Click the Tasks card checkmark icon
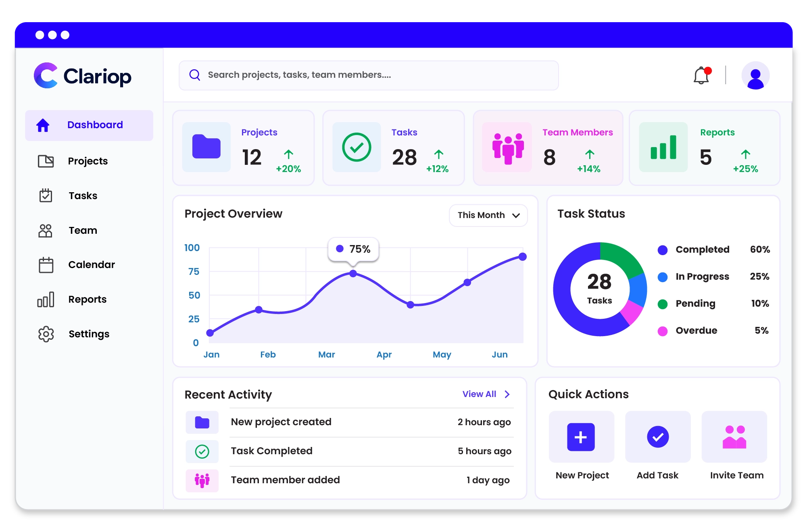This screenshot has width=807, height=532. [357, 147]
